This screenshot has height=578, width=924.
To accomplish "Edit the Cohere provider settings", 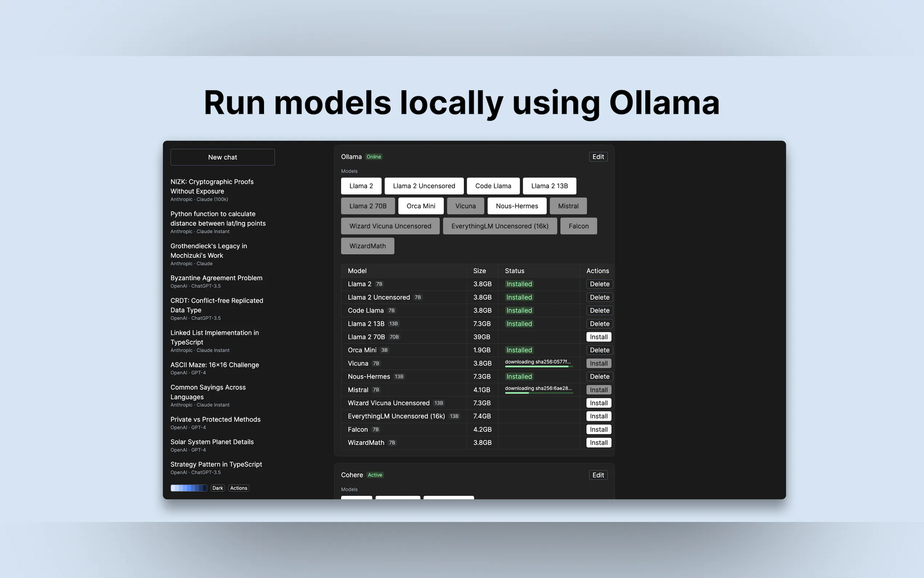I will point(598,475).
